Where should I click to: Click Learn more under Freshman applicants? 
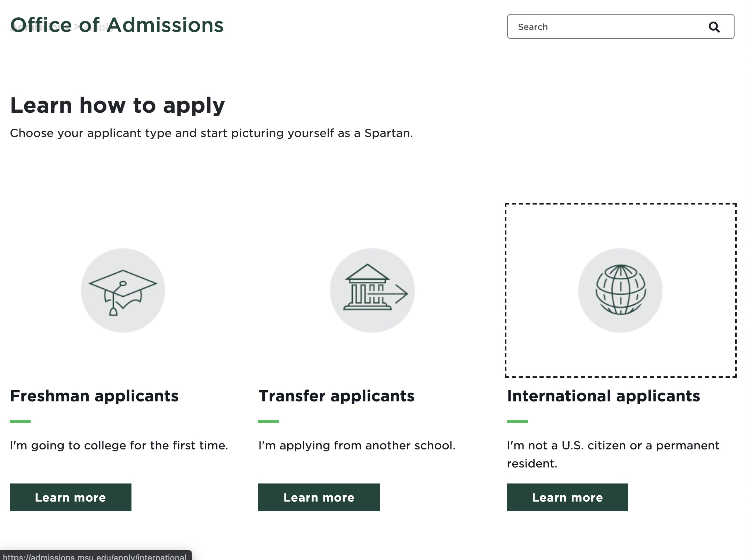point(71,497)
